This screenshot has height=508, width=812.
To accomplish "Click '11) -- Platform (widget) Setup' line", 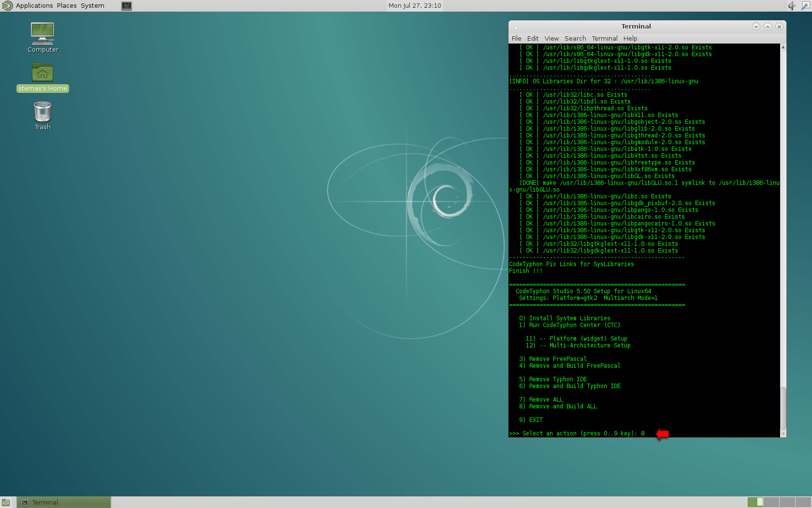I will click(x=576, y=339).
